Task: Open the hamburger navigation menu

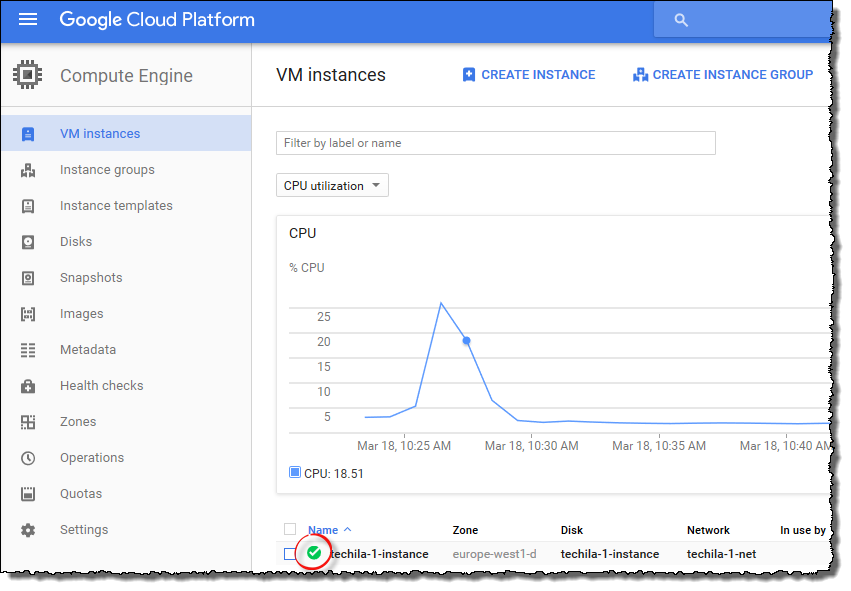Action: pyautogui.click(x=28, y=20)
